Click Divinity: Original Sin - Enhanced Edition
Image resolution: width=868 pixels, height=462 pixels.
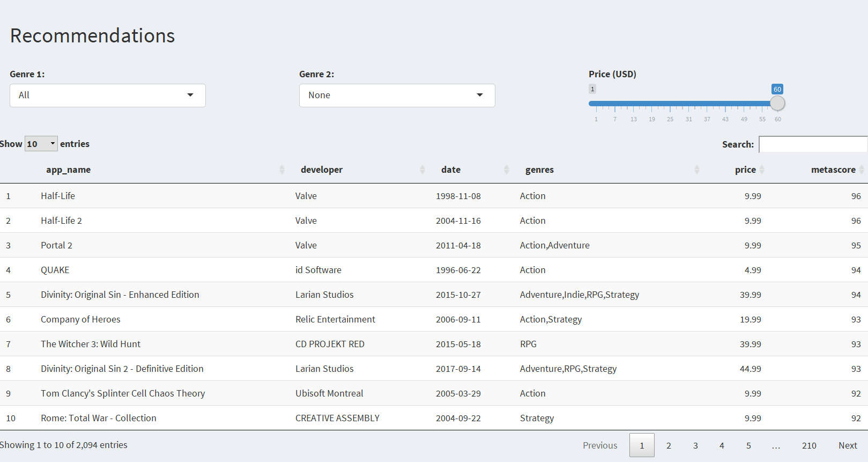coord(120,295)
